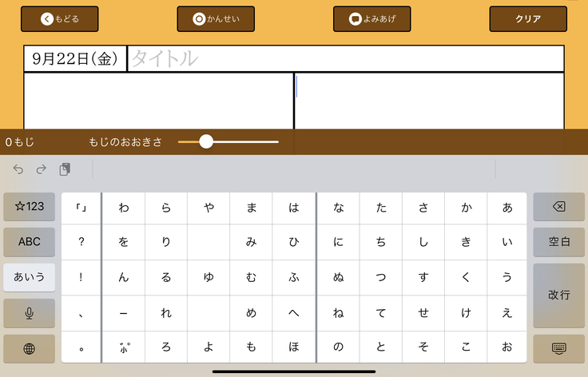
Task: Click the undo arrow icon
Action: pyautogui.click(x=18, y=169)
